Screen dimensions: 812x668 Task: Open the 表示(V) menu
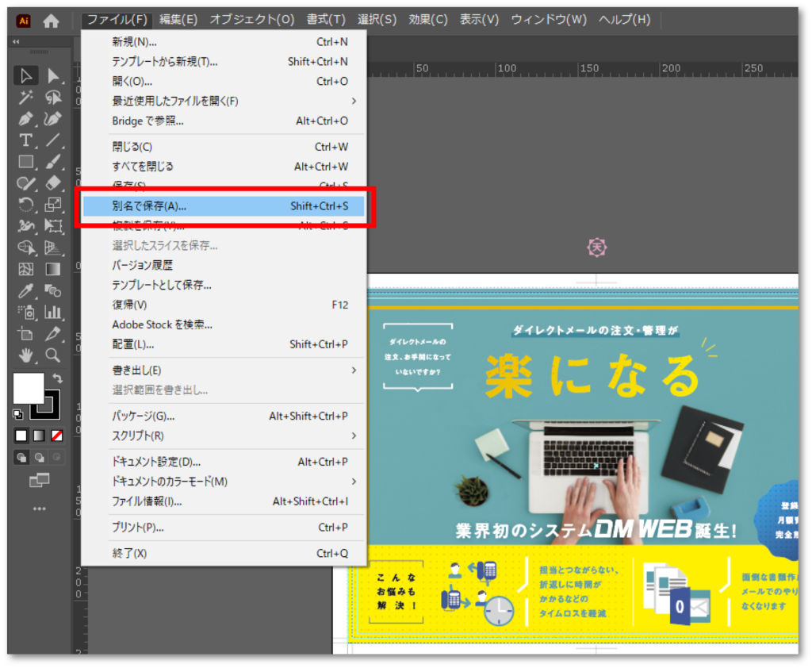point(479,20)
